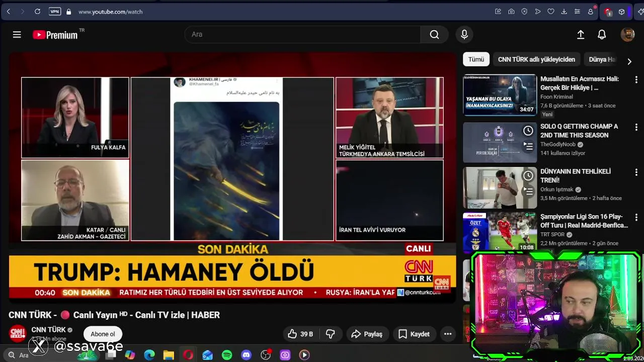Open the account avatar menu
Viewport: 644px width, 362px height.
[x=627, y=34]
